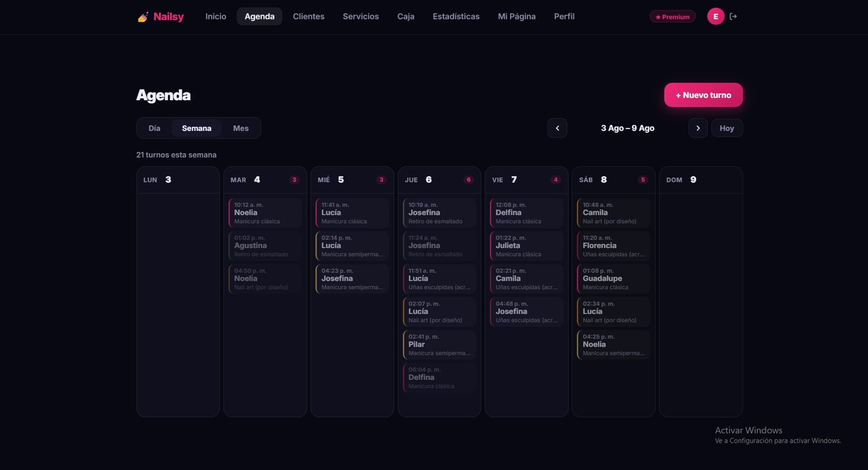Open the Inicio nav item
Image resolution: width=868 pixels, height=470 pixels.
216,17
